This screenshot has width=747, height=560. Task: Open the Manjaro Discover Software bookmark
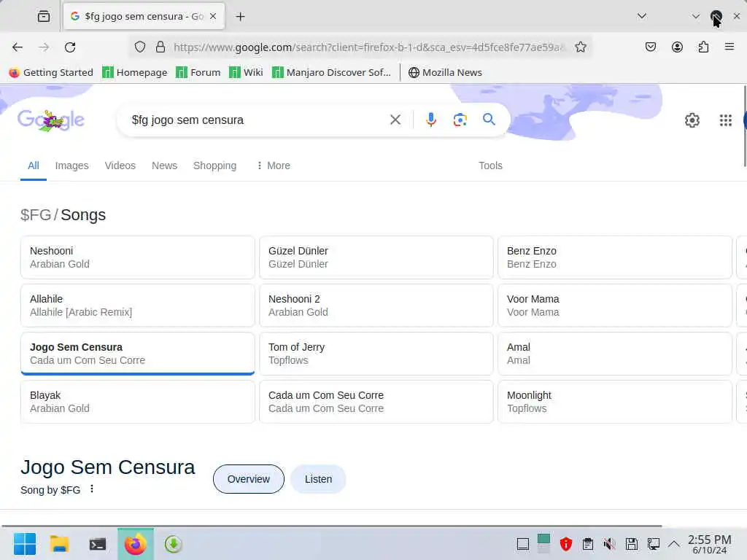[331, 72]
